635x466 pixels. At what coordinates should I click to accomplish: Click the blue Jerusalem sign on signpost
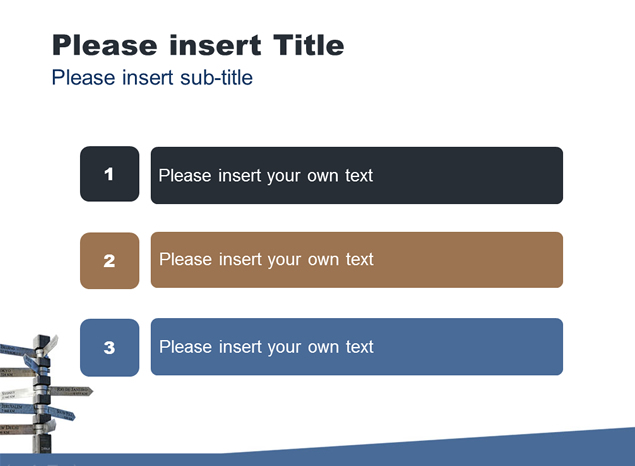point(17,408)
